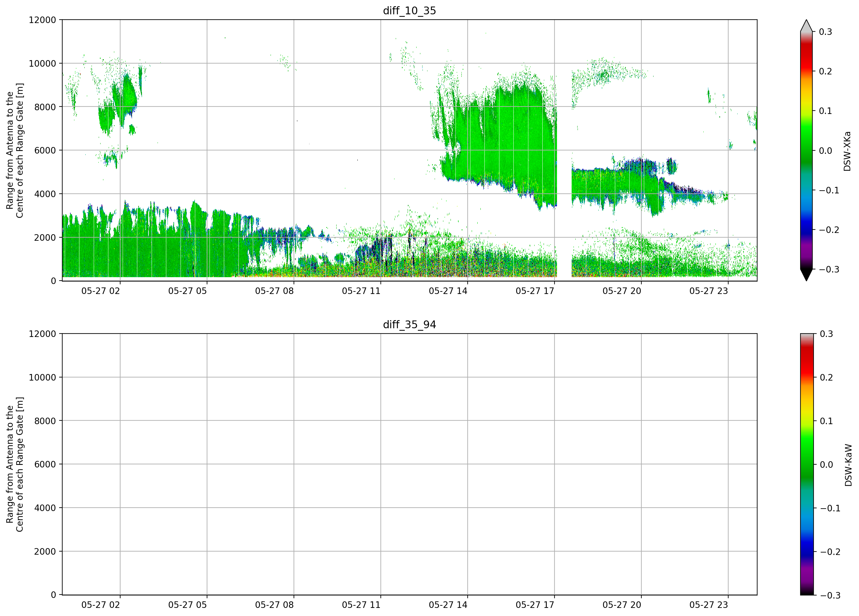Click the 10000 y-tick on diff_35_94

pos(42,378)
